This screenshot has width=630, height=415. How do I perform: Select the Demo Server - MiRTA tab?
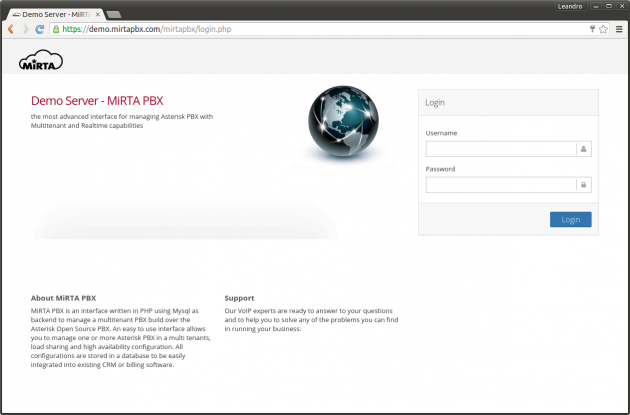55,15
